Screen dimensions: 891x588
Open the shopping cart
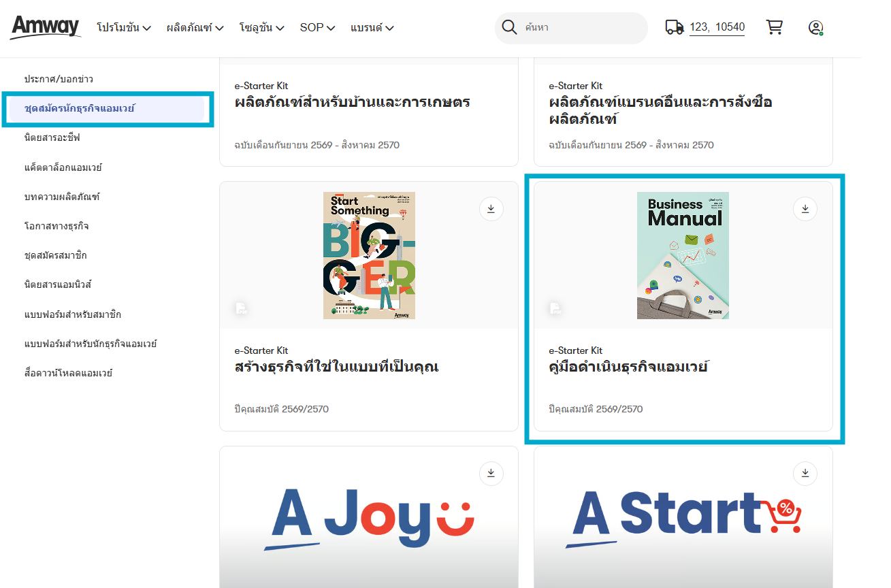774,27
